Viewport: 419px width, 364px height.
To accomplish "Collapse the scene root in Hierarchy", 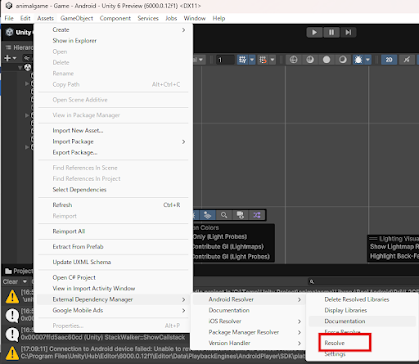I will pos(20,68).
